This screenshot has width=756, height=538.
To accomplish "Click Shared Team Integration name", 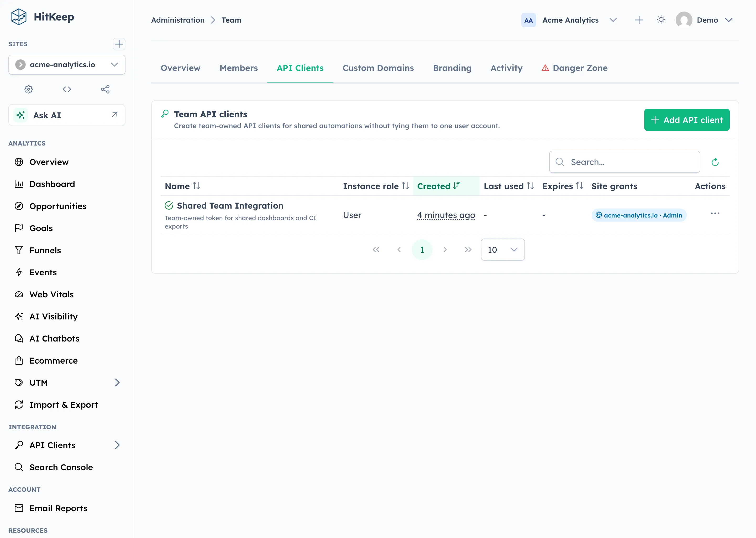I will pos(230,206).
